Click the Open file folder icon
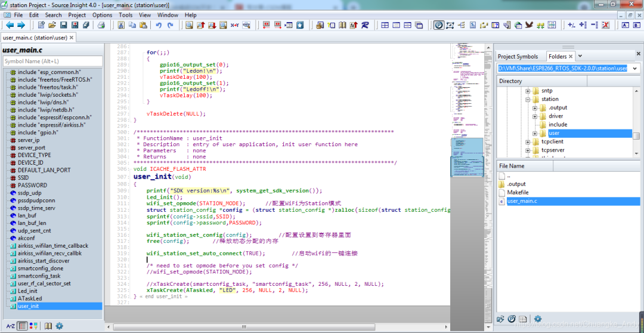 [52, 25]
